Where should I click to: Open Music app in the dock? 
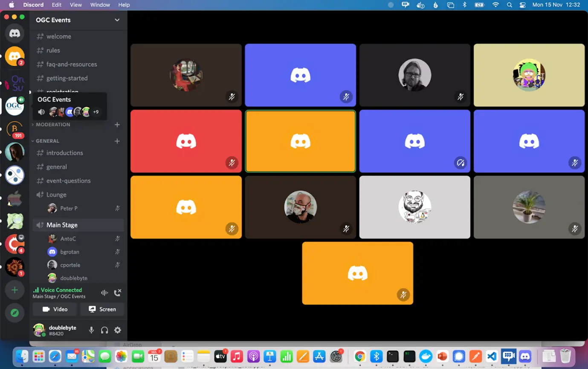tap(237, 356)
